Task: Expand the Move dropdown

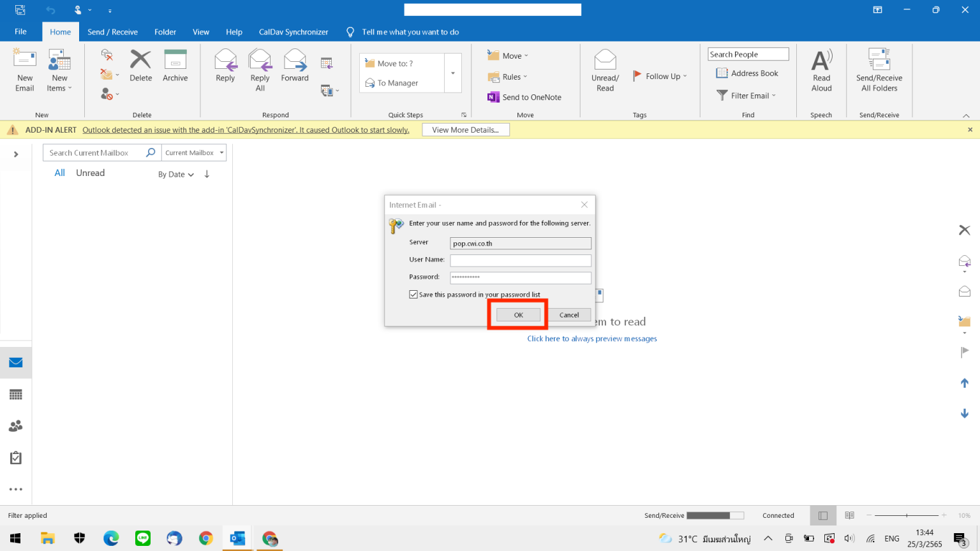Action: tap(509, 55)
